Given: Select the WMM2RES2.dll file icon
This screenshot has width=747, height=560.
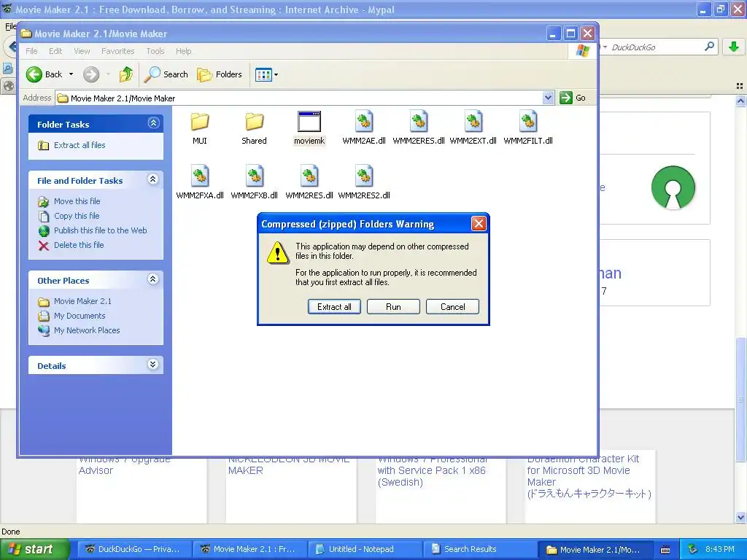Looking at the screenshot, I should [x=364, y=176].
